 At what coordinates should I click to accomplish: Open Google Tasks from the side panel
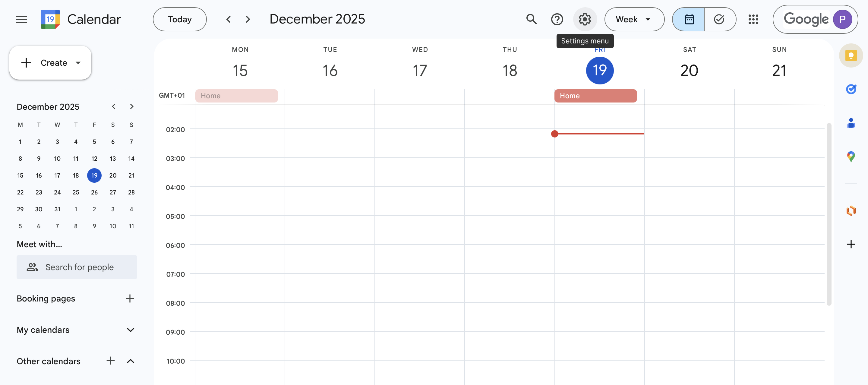[x=851, y=89]
